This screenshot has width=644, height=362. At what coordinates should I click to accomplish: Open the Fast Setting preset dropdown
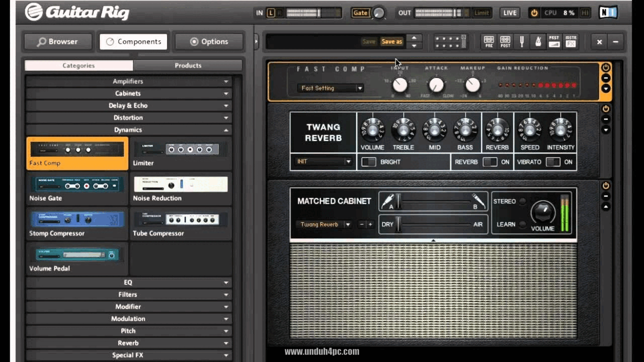(x=330, y=88)
